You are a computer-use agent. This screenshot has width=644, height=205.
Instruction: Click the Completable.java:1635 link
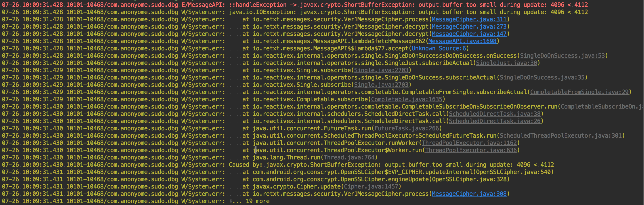pos(406,99)
